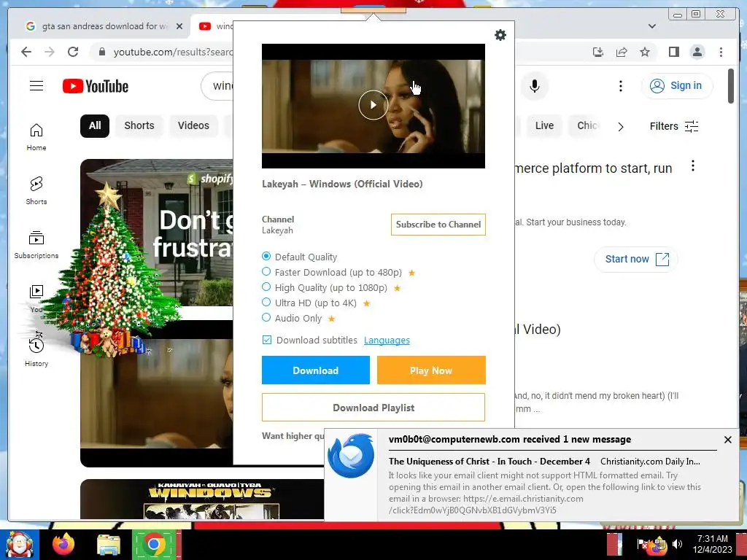The width and height of the screenshot is (747, 560).
Task: Close the gta san andreas tab
Action: (x=179, y=26)
